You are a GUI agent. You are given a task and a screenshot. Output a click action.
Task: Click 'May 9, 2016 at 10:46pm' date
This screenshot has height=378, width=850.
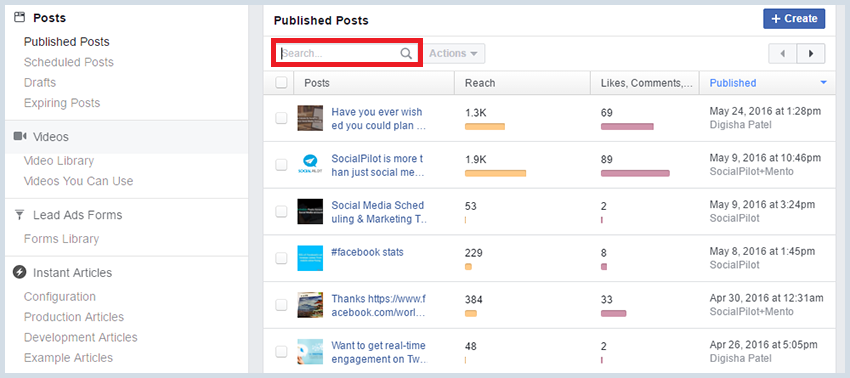(x=765, y=158)
